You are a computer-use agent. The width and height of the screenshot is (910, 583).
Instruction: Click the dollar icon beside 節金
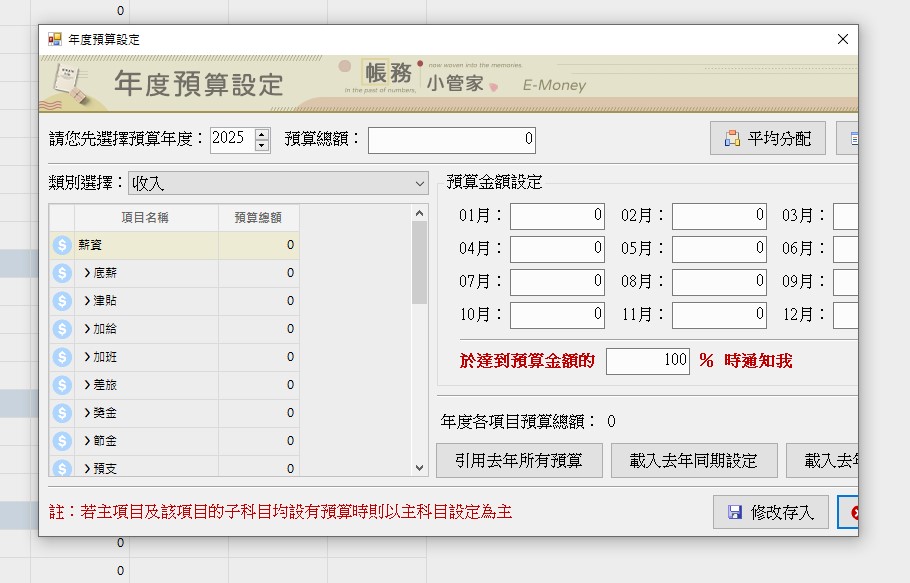pyautogui.click(x=62, y=441)
